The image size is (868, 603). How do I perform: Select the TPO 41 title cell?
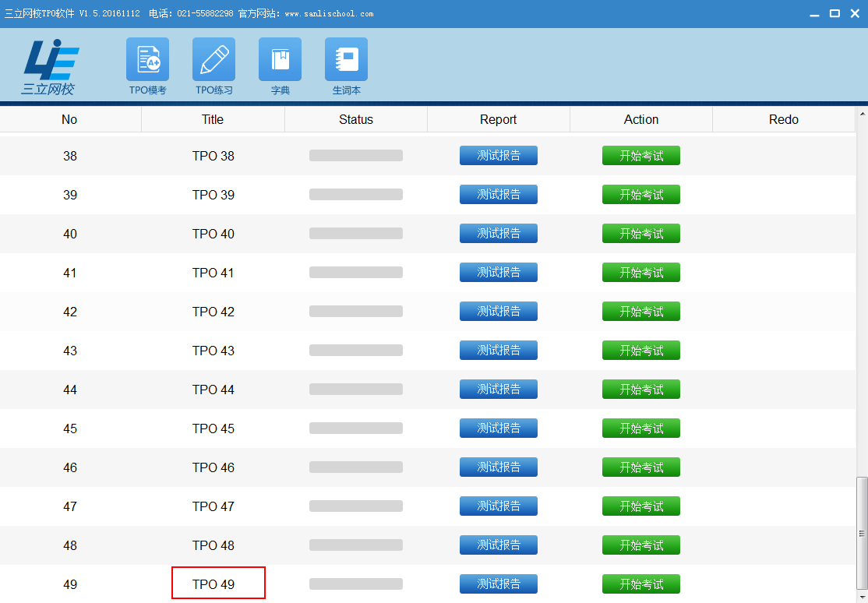point(213,273)
